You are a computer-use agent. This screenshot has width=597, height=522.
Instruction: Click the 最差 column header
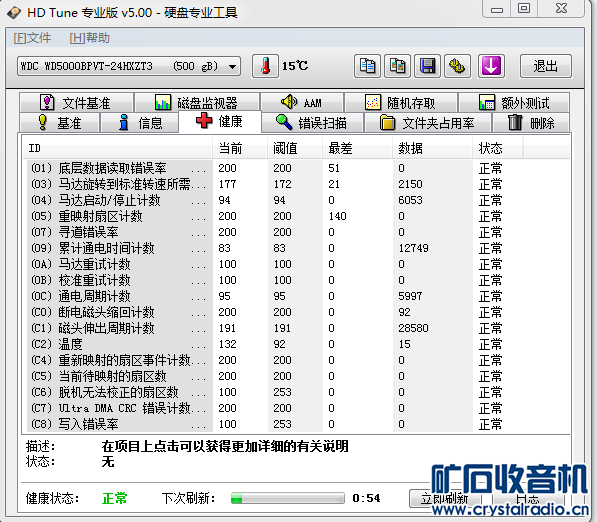click(x=357, y=148)
